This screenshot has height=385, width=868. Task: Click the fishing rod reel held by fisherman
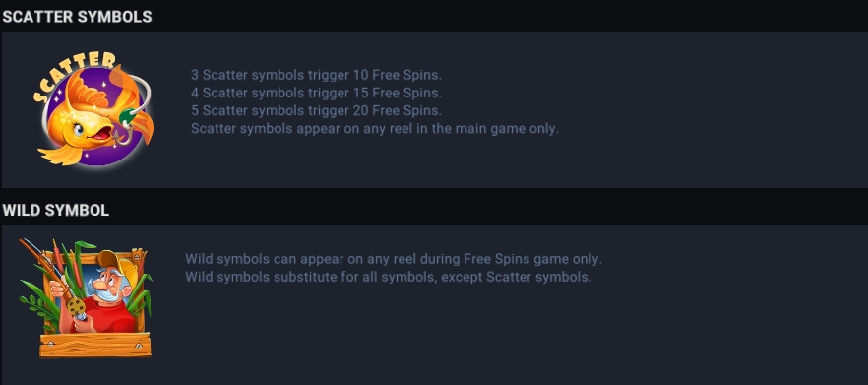click(76, 306)
